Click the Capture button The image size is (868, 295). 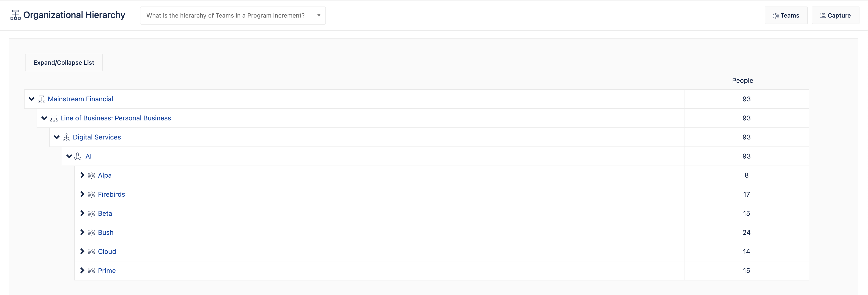(x=835, y=16)
